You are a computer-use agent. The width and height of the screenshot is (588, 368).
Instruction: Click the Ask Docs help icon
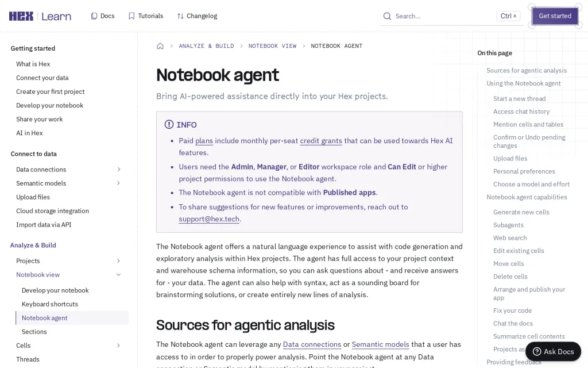537,351
